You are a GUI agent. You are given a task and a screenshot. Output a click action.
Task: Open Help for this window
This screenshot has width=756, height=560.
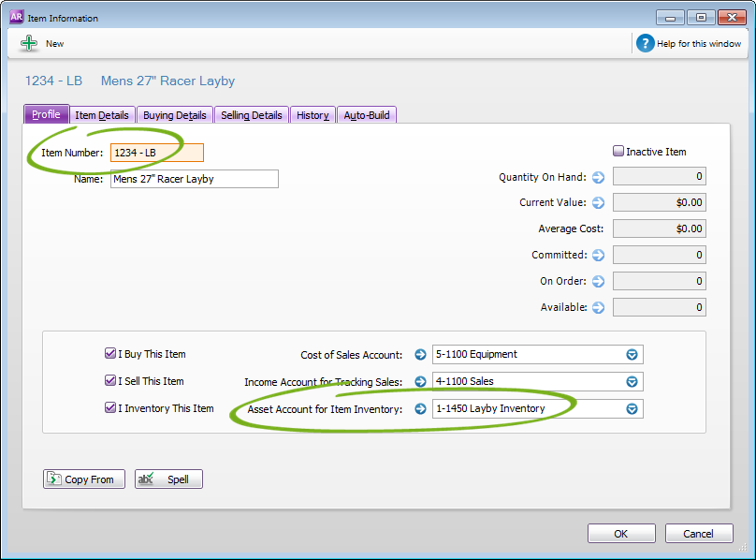[x=645, y=43]
